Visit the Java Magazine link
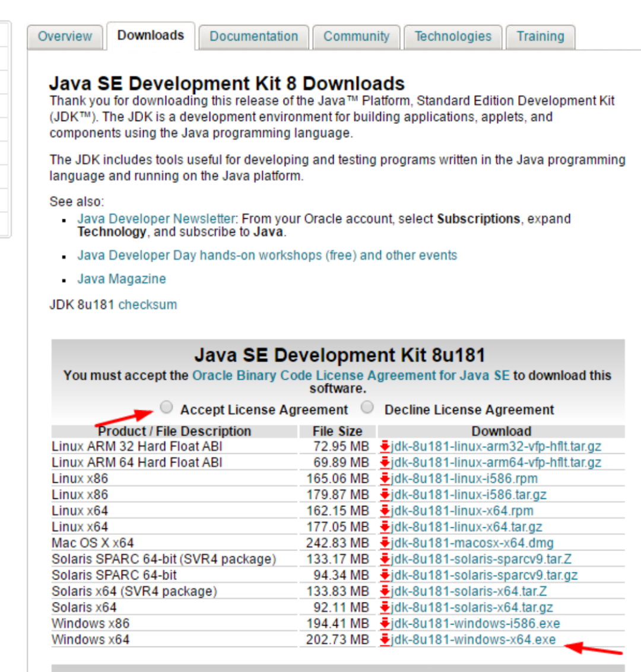641x672 pixels. click(122, 279)
